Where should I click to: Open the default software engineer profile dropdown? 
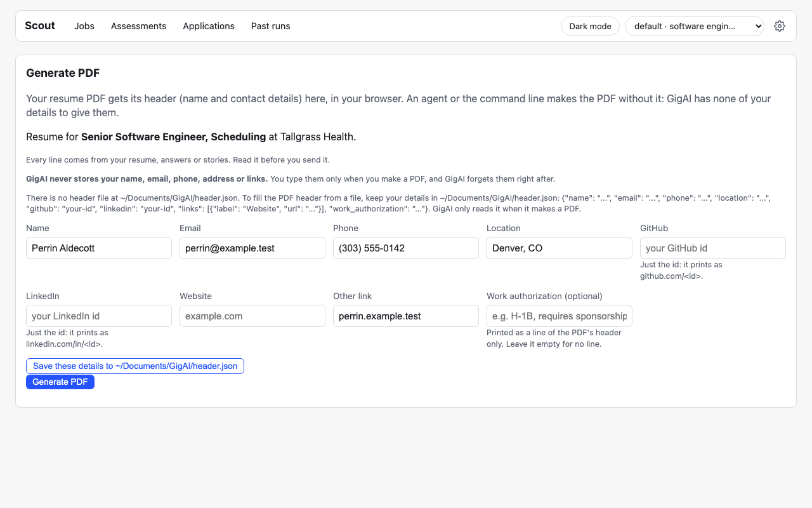click(x=695, y=26)
